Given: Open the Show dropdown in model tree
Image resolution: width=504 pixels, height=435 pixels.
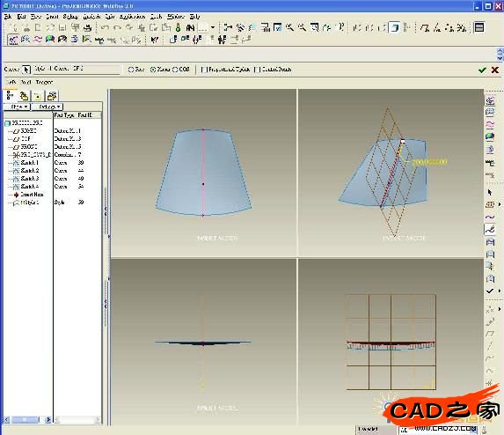Looking at the screenshot, I should [17, 107].
